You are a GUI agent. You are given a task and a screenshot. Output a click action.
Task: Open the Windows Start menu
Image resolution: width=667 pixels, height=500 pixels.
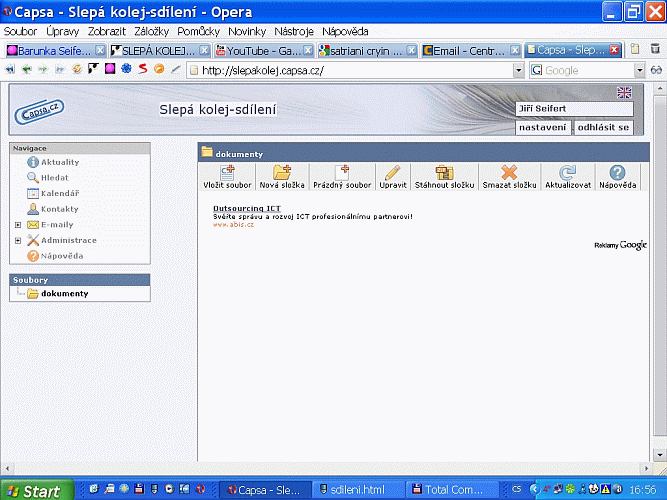click(x=36, y=490)
